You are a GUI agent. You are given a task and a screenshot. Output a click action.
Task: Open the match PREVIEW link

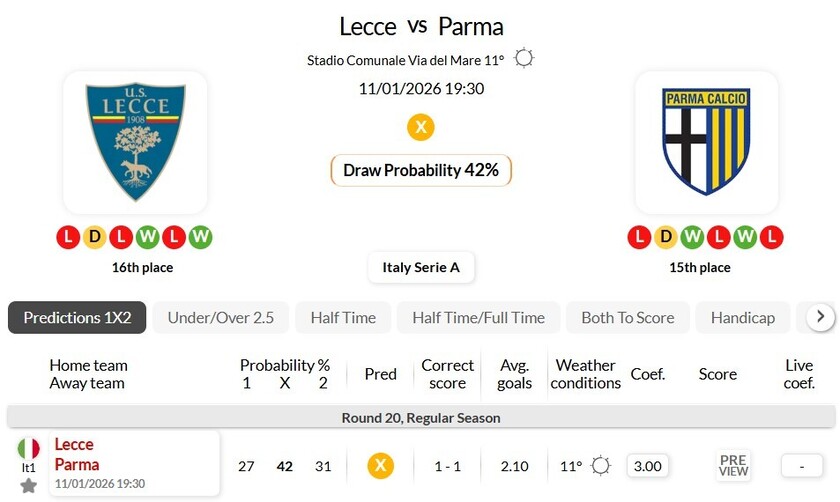click(733, 466)
